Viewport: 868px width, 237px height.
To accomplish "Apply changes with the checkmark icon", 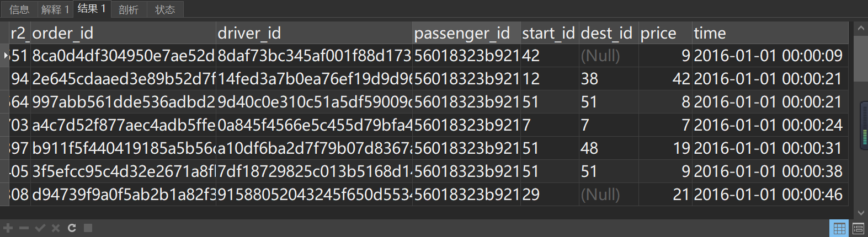I will pos(40,228).
